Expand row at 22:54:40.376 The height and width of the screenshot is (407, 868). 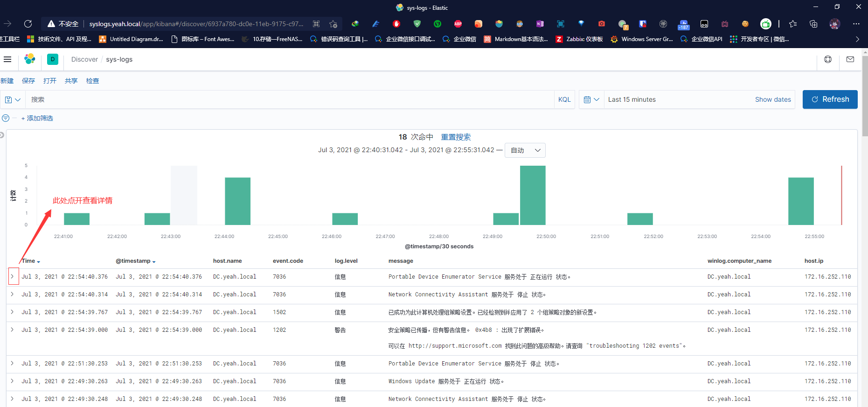click(x=13, y=276)
